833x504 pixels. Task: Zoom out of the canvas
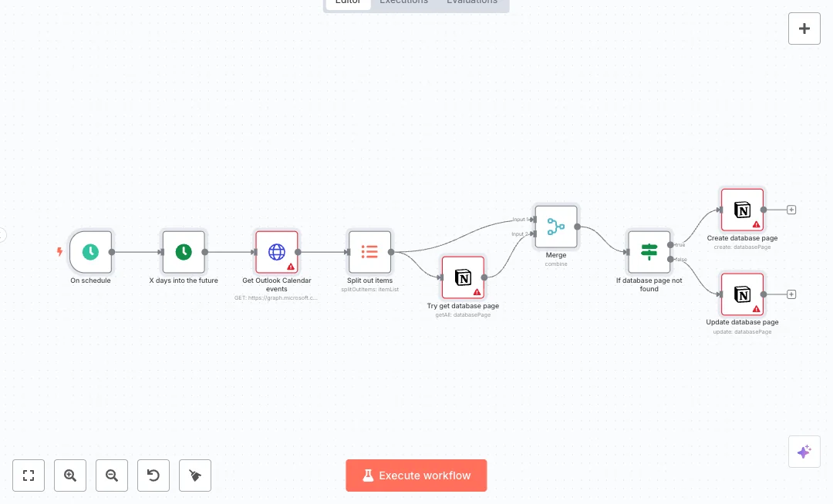(x=112, y=475)
